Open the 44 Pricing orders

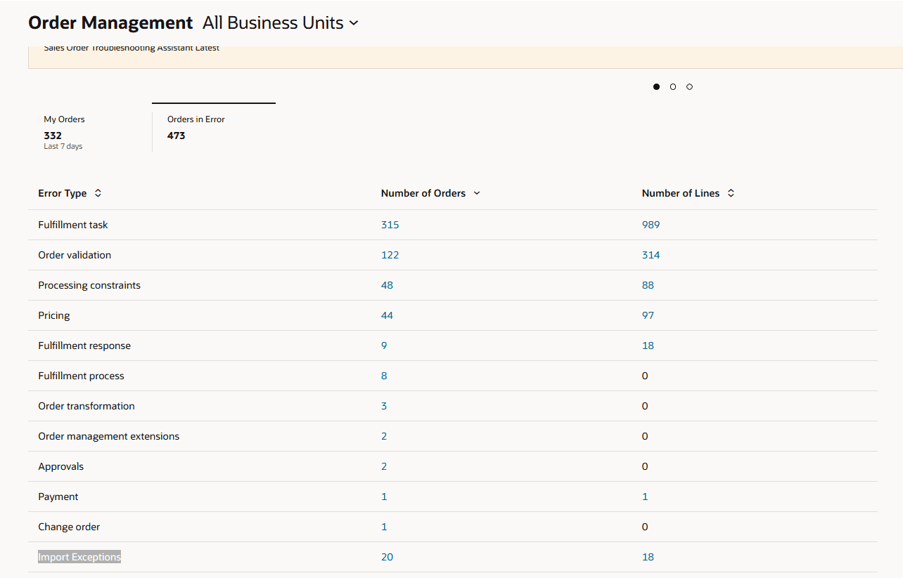[x=387, y=315]
